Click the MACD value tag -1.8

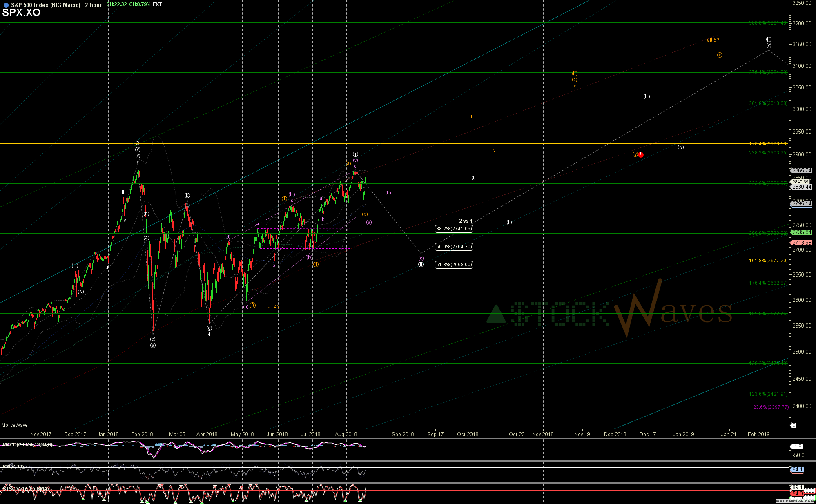(x=797, y=446)
